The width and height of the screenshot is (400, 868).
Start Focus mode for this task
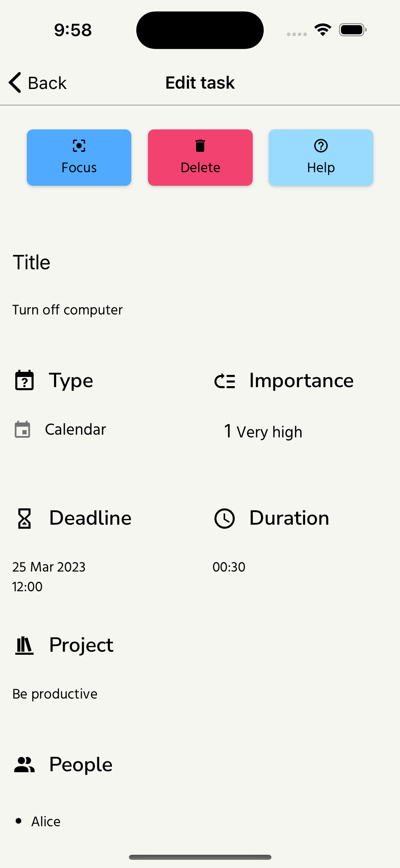pos(79,158)
